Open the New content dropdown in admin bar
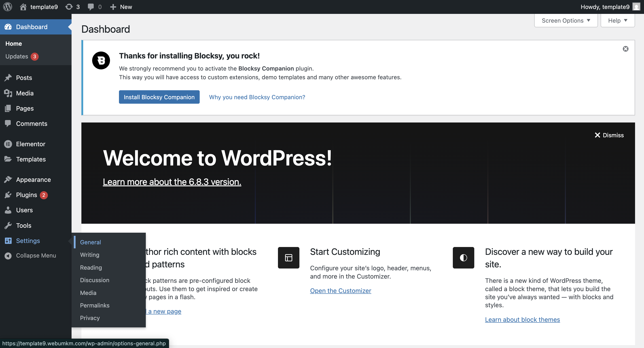The image size is (644, 348). click(121, 7)
